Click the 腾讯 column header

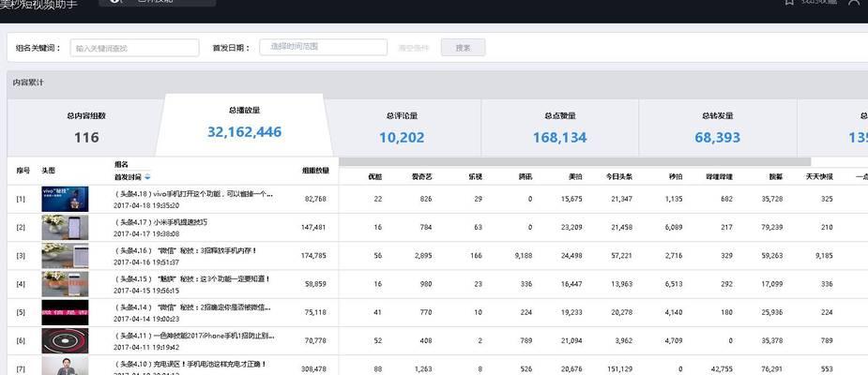[525, 177]
